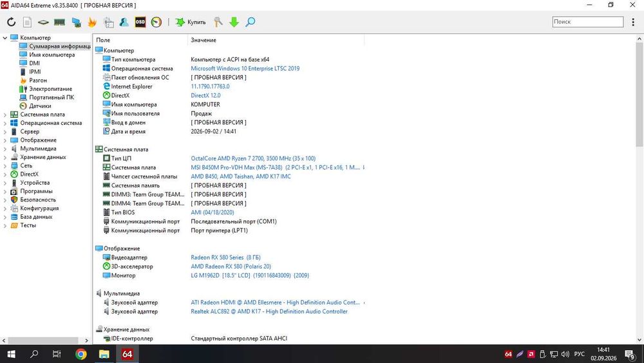
Task: Click the Refresh toolbar icon
Action: [11, 22]
